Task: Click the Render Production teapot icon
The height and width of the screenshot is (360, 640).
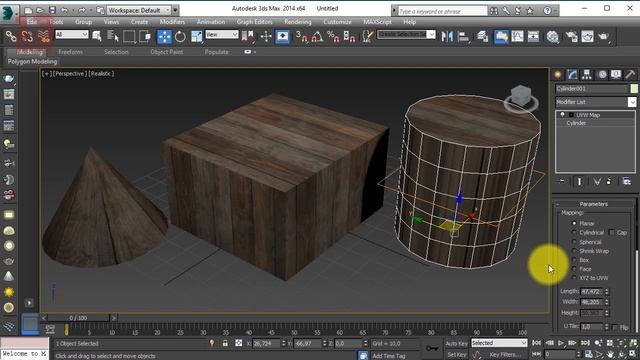Action: pos(603,37)
